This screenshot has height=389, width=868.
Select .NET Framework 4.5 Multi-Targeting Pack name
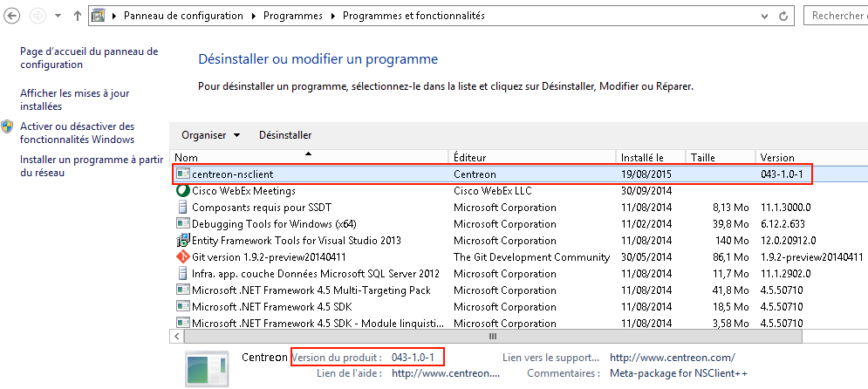(311, 290)
